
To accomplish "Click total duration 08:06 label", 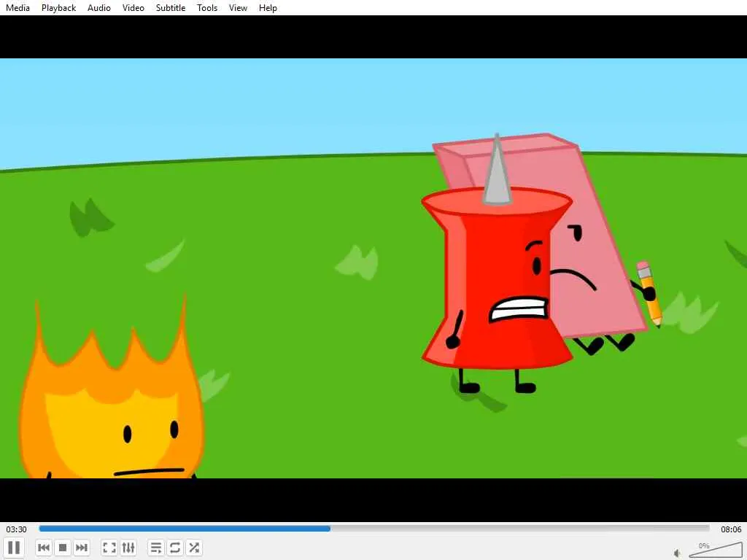I will coord(731,529).
